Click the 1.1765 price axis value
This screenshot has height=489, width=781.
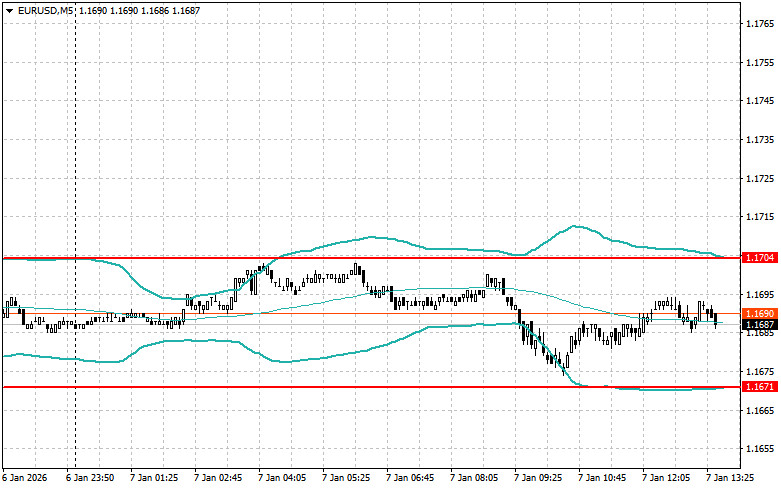tap(760, 23)
